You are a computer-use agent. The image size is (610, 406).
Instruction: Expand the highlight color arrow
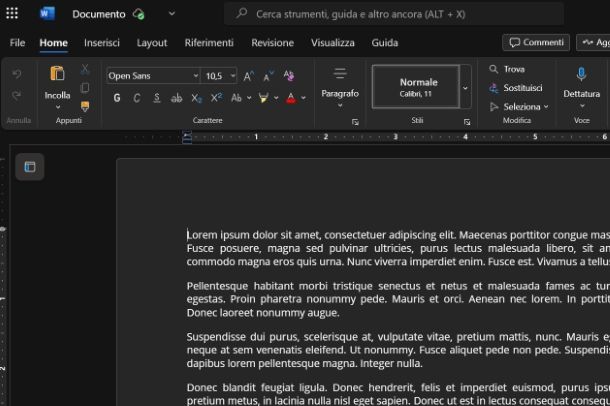[276, 98]
